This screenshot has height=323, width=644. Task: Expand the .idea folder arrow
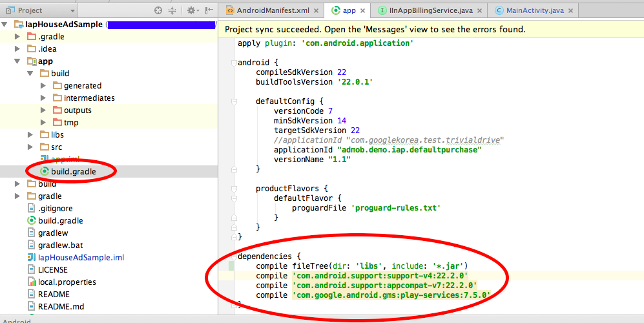pos(17,49)
